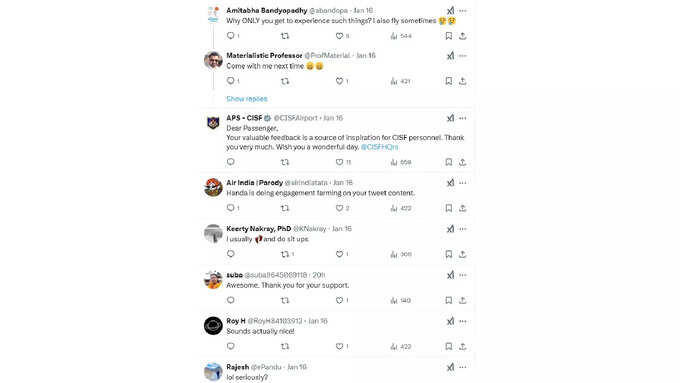Reply to suba's 'Awesome' tweet
Image resolution: width=680 pixels, height=383 pixels.
pyautogui.click(x=231, y=300)
